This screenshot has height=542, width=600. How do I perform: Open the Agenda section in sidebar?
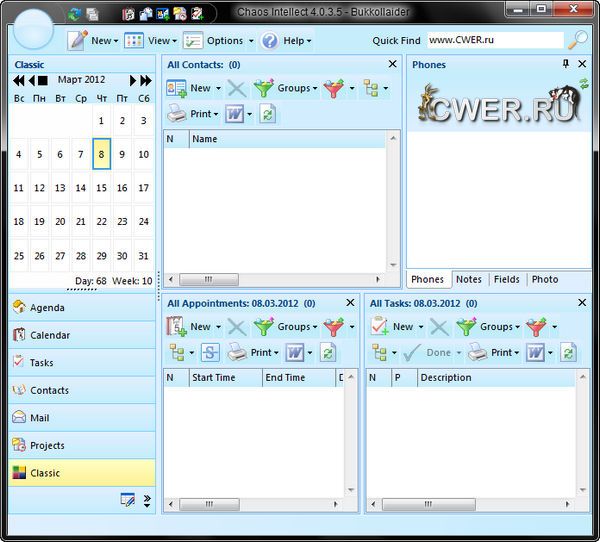click(47, 308)
